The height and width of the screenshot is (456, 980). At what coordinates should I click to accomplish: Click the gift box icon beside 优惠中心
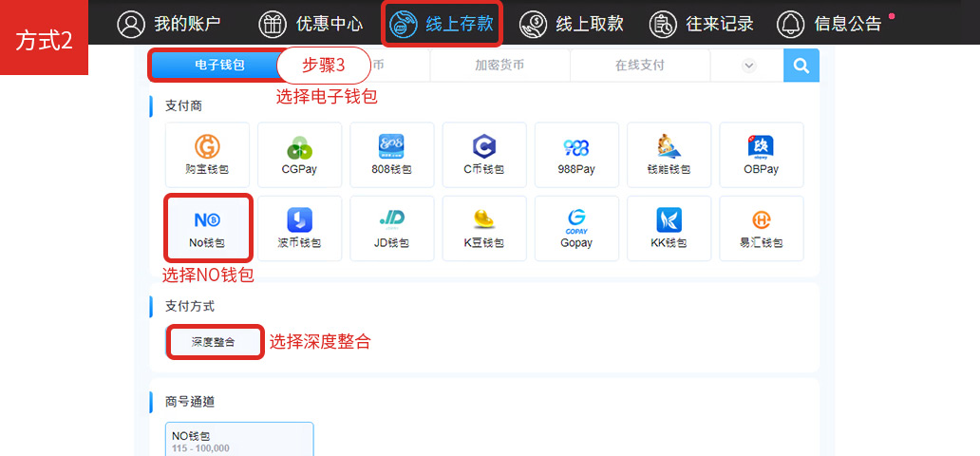coord(272,24)
